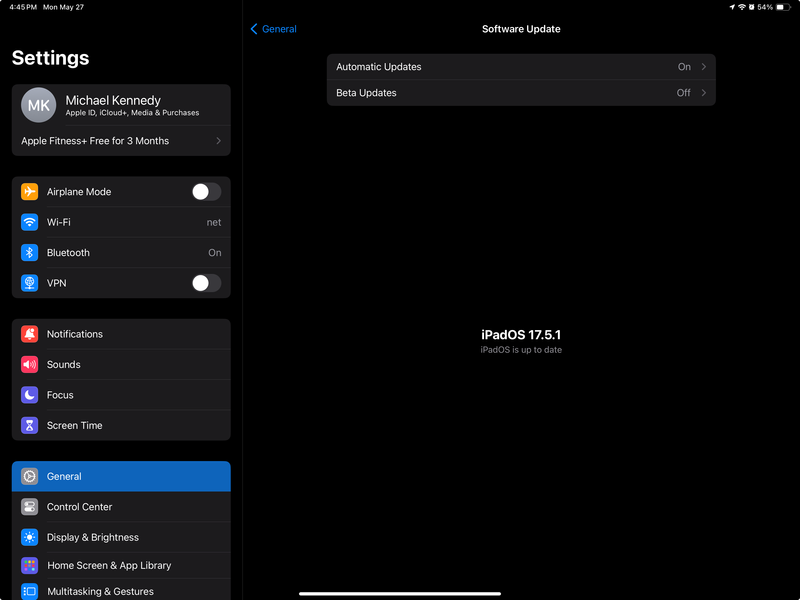
Task: Open Multitasking & Gestures settings row
Action: click(x=121, y=590)
